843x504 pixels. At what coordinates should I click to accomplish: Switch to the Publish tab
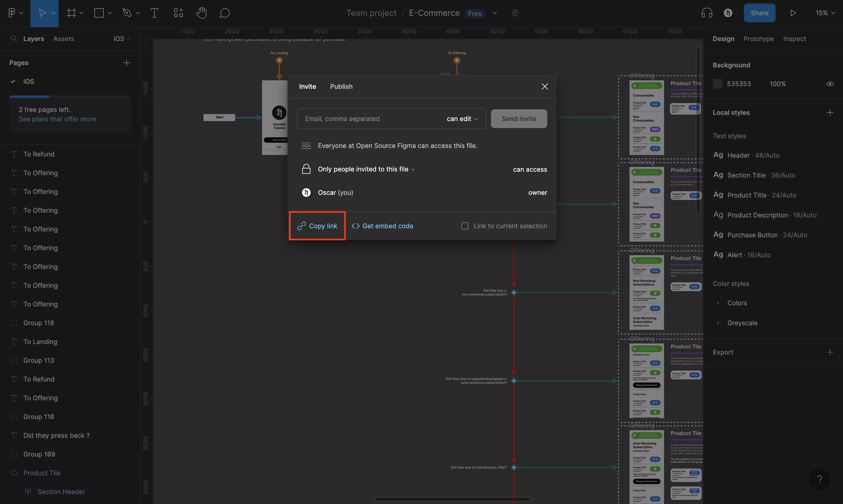coord(341,86)
